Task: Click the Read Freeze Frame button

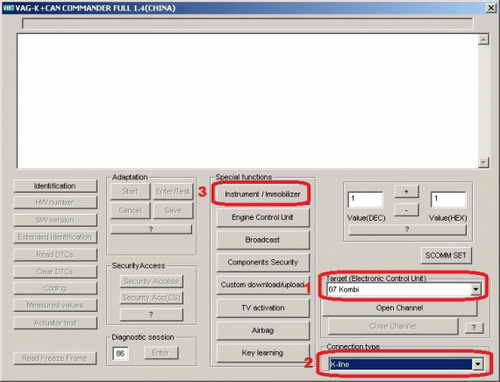Action: 55,358
